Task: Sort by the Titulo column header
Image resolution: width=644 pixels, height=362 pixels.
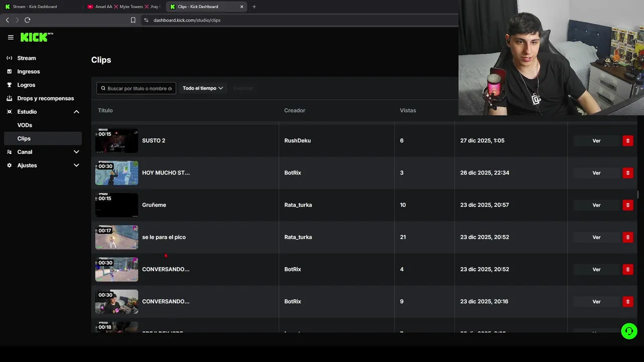Action: point(105,111)
